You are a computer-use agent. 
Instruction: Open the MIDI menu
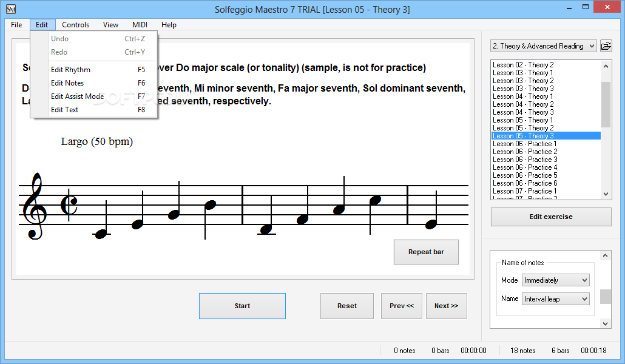pos(140,25)
